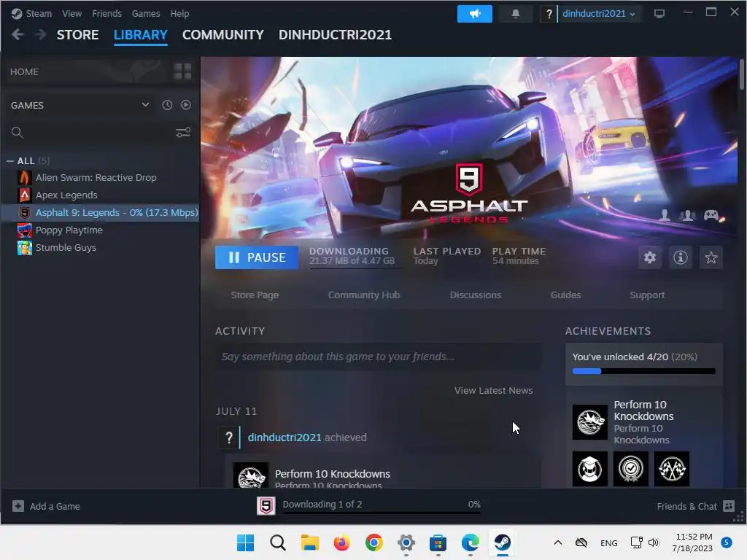Click the Steam logo icon in the menu bar

click(x=17, y=13)
